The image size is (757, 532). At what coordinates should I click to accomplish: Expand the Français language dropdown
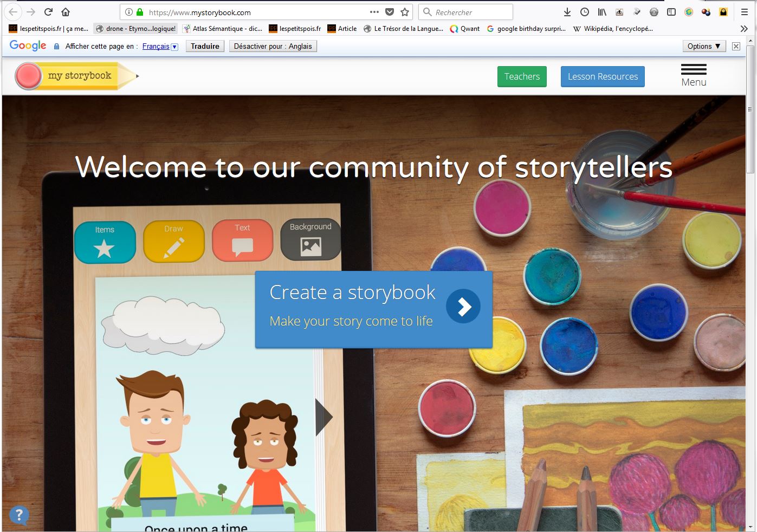(174, 47)
